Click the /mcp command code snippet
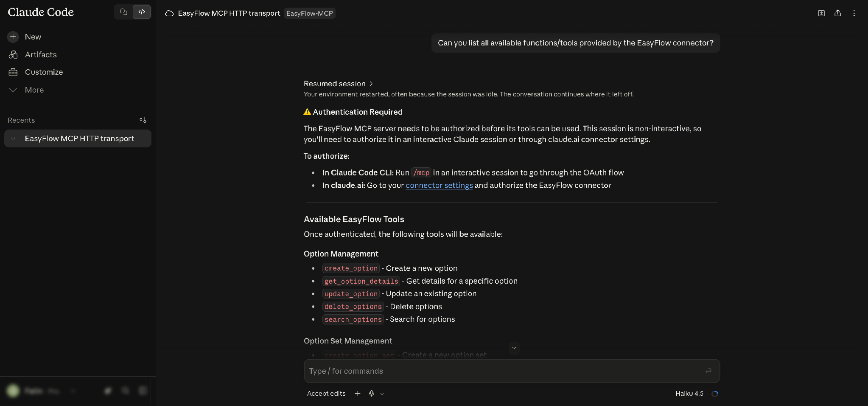Screen dimensions: 868x406 (x=421, y=173)
